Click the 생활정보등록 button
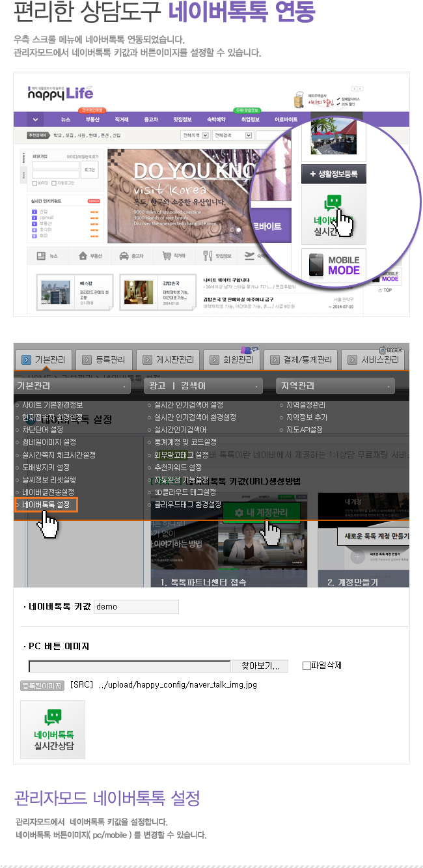Image resolution: width=423 pixels, height=868 pixels. tap(334, 174)
